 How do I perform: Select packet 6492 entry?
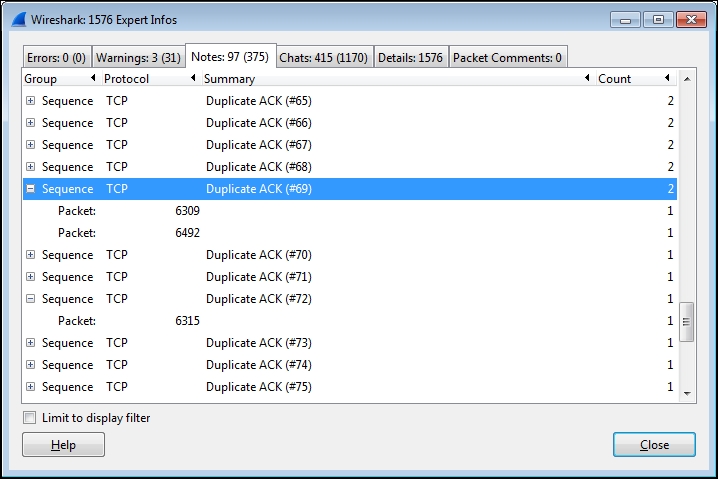[x=350, y=233]
